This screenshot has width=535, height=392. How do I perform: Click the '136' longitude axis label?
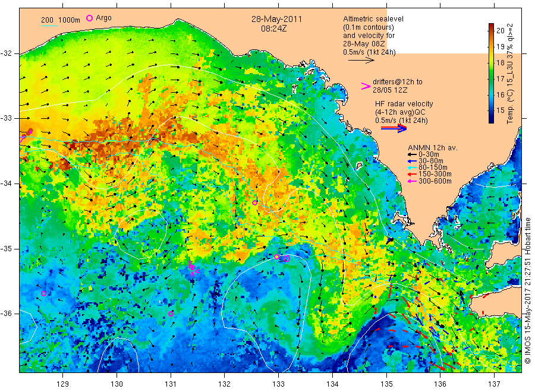tap(440, 384)
